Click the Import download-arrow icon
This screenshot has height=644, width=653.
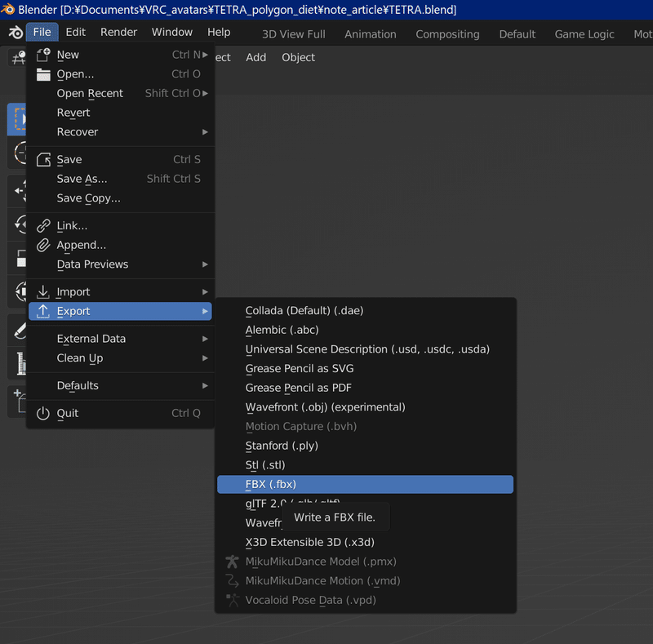[x=43, y=292]
